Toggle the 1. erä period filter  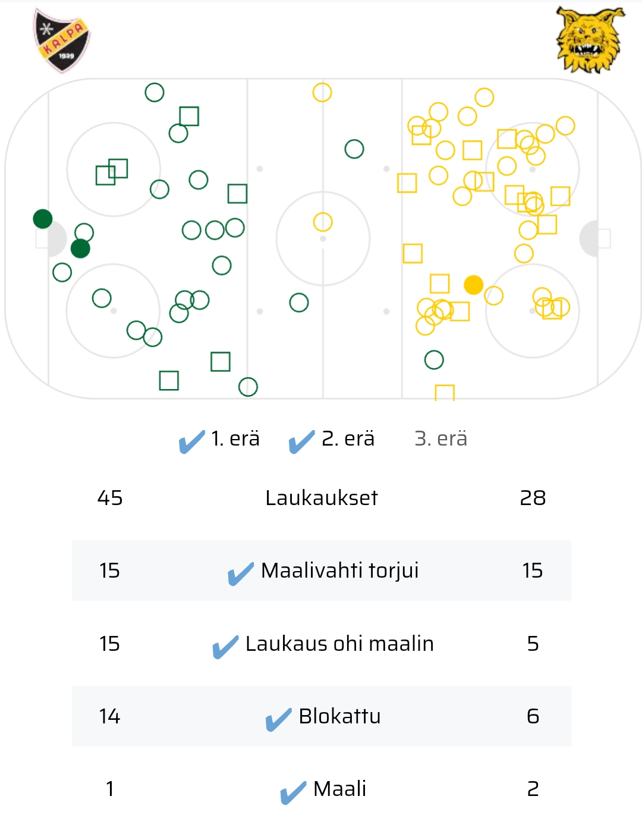tap(220, 440)
